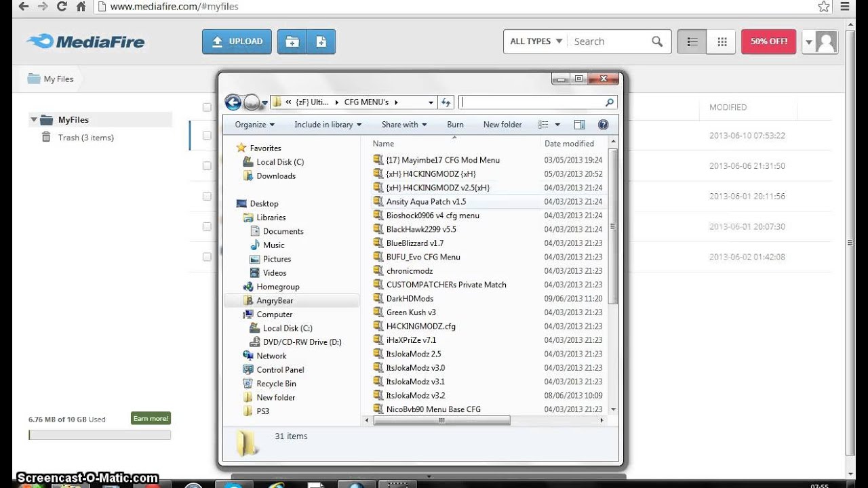This screenshot has height=488, width=868.
Task: Click the Earn more! button
Action: (151, 418)
